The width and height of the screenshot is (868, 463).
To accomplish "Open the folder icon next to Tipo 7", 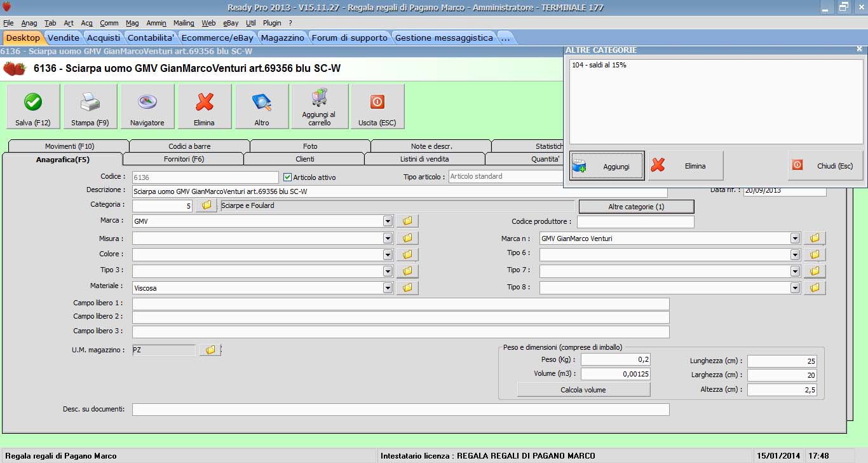I will coord(815,271).
